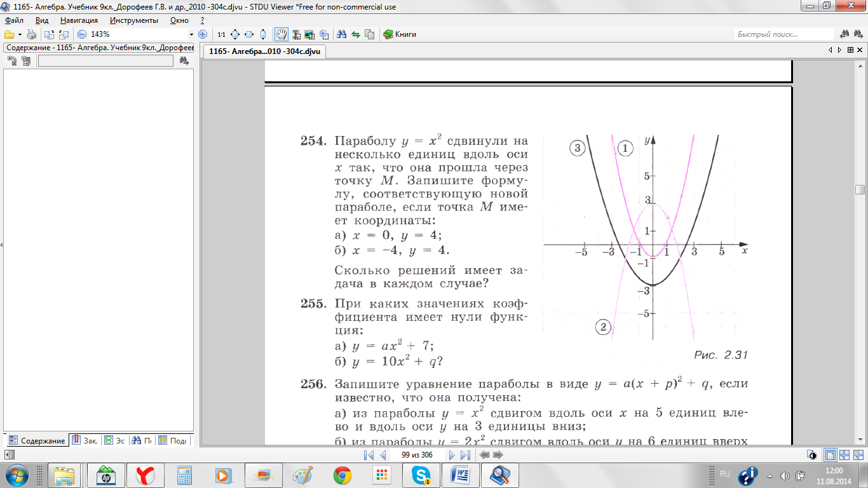Screen dimensions: 868x488
Task: Open the Навигация menu
Action: pos(79,20)
